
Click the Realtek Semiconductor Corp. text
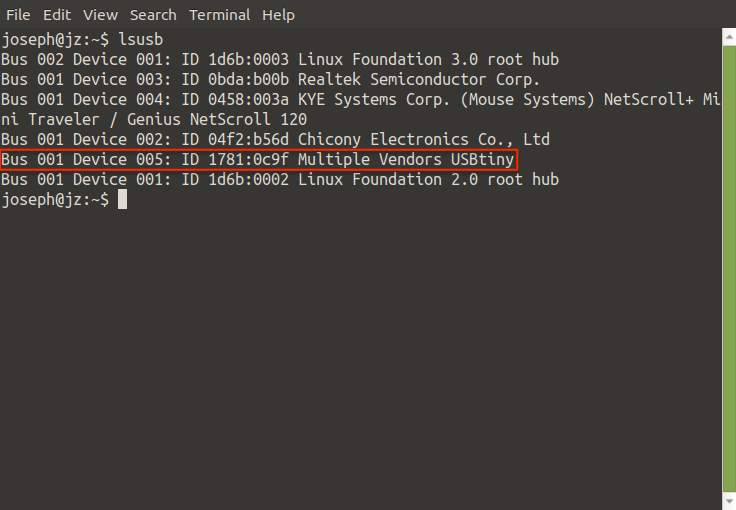(x=419, y=80)
